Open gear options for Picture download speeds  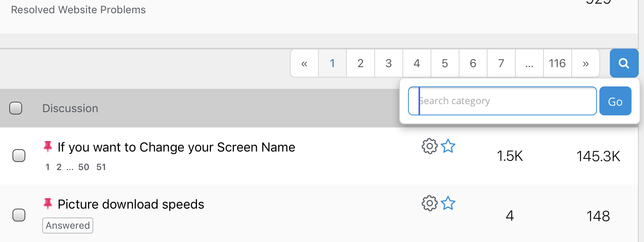pyautogui.click(x=429, y=203)
